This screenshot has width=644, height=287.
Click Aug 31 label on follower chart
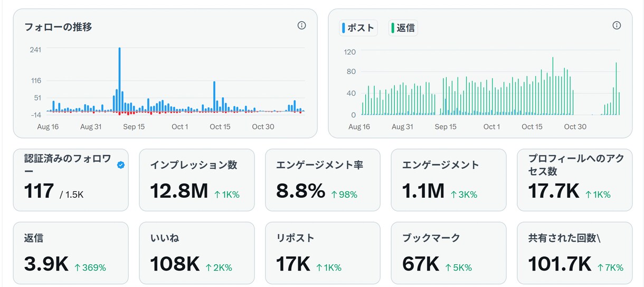pyautogui.click(x=91, y=127)
